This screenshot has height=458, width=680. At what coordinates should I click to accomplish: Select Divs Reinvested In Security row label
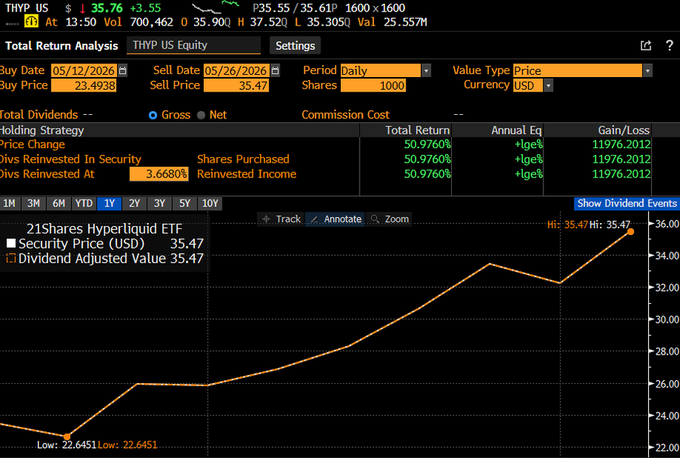click(70, 159)
